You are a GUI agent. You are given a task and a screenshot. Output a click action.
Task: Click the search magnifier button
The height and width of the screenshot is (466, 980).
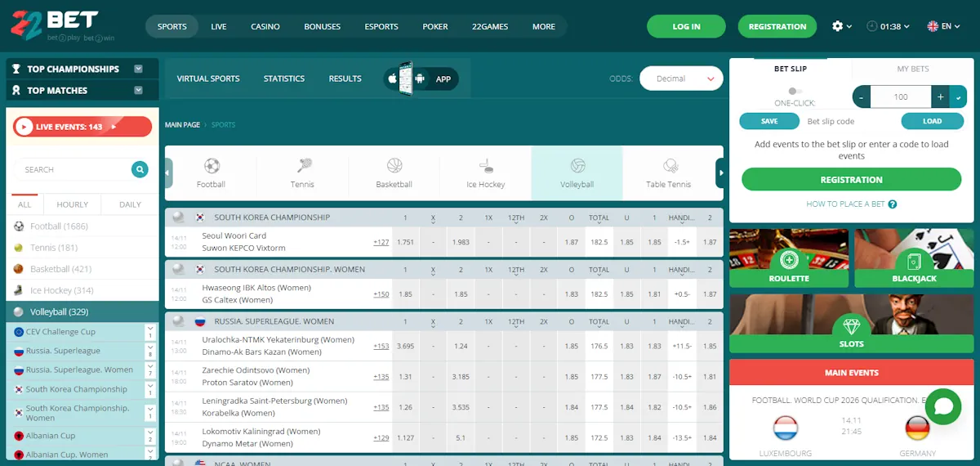click(x=140, y=169)
